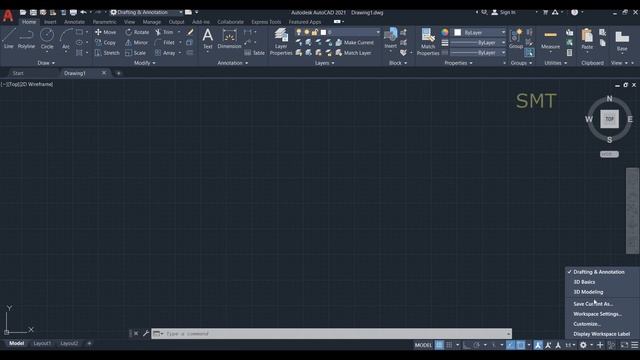This screenshot has width=640, height=360.
Task: Click the Rotate tool
Action: click(x=137, y=32)
